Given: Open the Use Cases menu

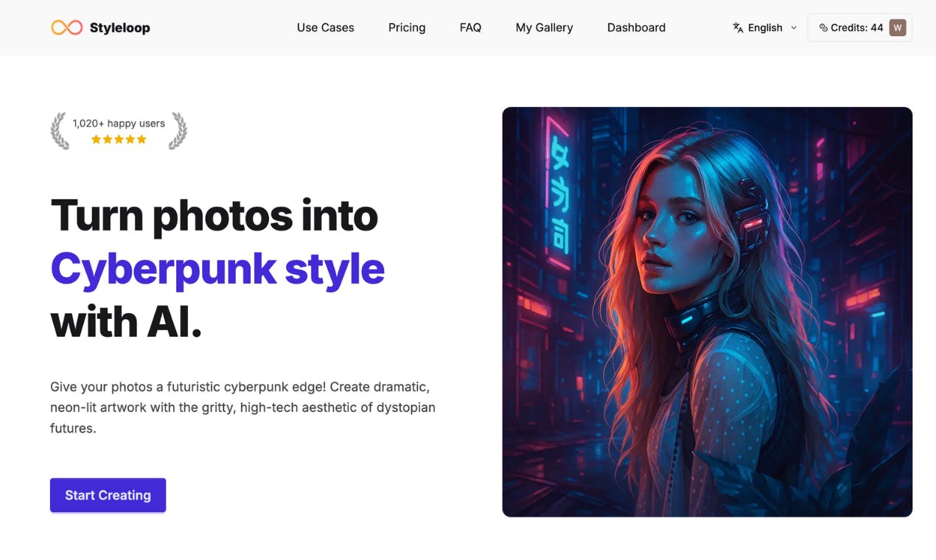Looking at the screenshot, I should pyautogui.click(x=325, y=27).
